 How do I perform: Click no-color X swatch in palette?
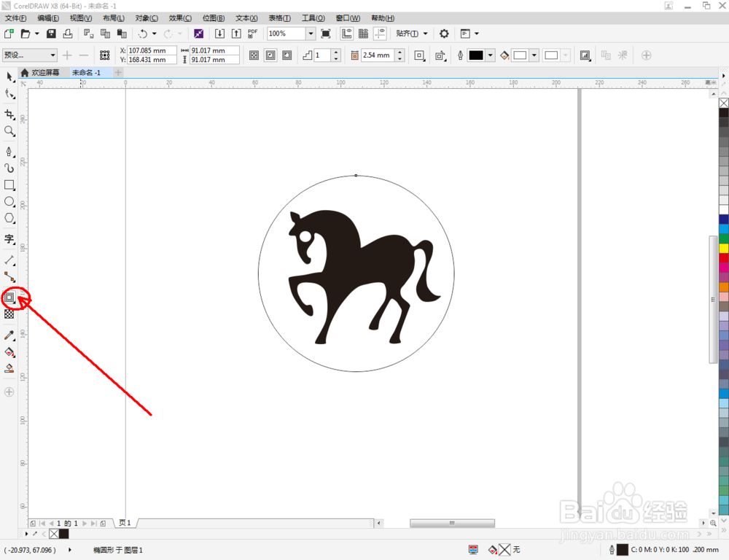click(724, 103)
